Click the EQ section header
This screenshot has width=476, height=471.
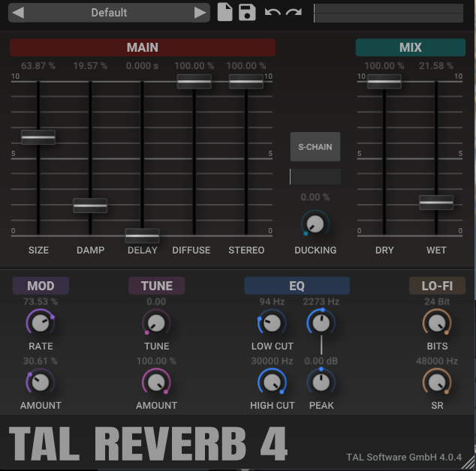[x=297, y=286]
